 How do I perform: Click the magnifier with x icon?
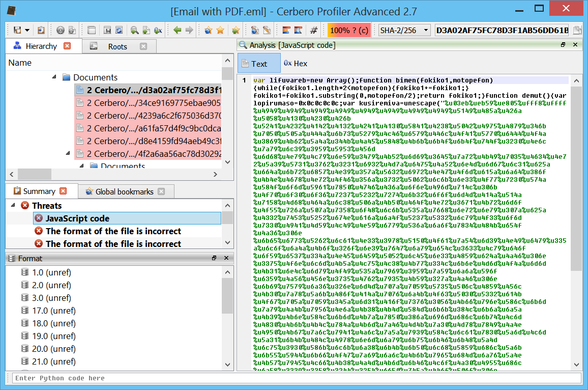click(x=158, y=30)
